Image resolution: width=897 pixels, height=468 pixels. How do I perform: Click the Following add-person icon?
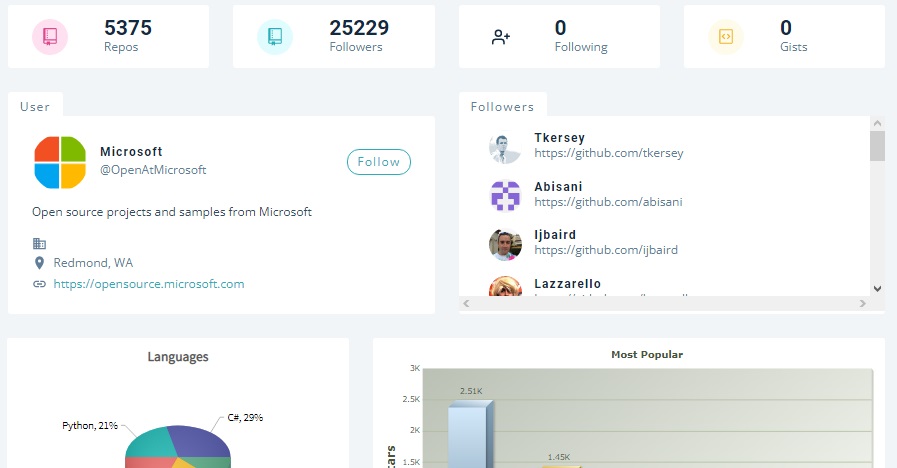pos(501,37)
